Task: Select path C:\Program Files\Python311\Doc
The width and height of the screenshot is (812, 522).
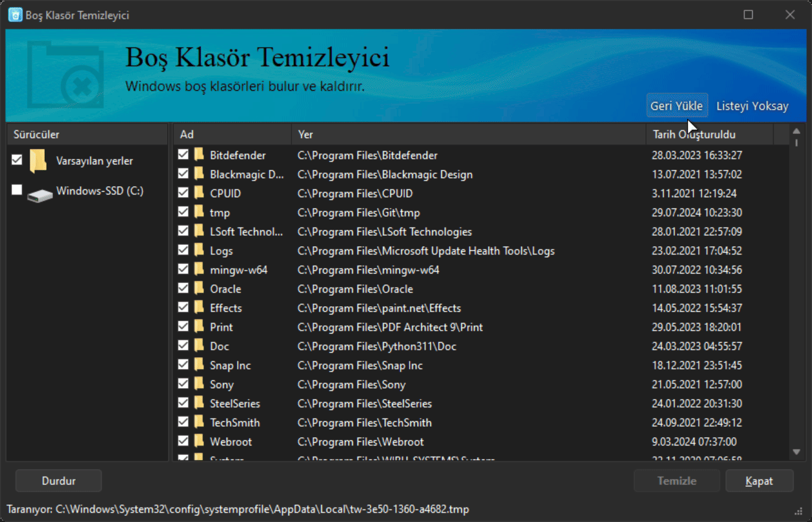Action: pos(377,346)
